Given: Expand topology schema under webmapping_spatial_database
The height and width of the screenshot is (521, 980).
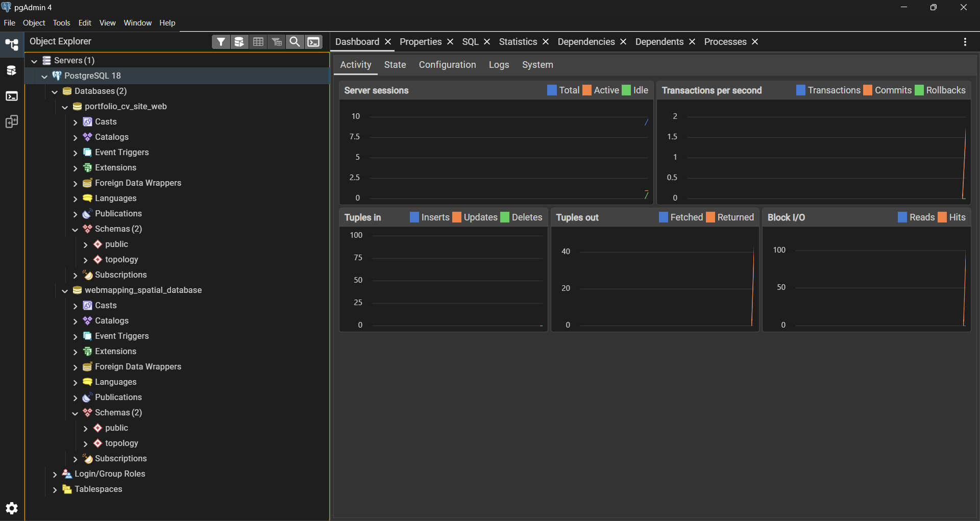Looking at the screenshot, I should pos(85,443).
